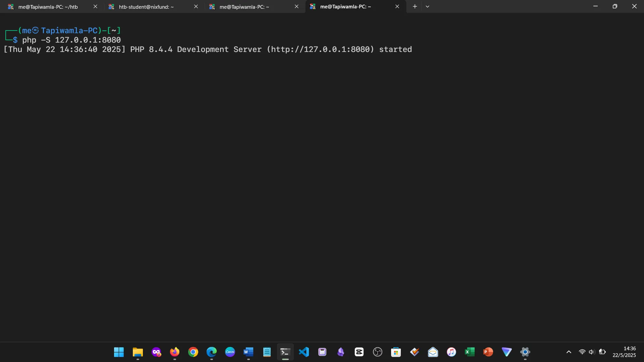Screen dimensions: 644x362
Task: Open Microsoft Word from the taskbar
Action: tap(248, 352)
